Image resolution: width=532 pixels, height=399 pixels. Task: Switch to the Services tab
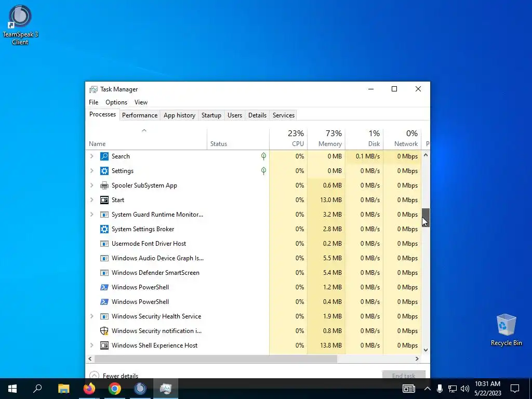pyautogui.click(x=284, y=115)
